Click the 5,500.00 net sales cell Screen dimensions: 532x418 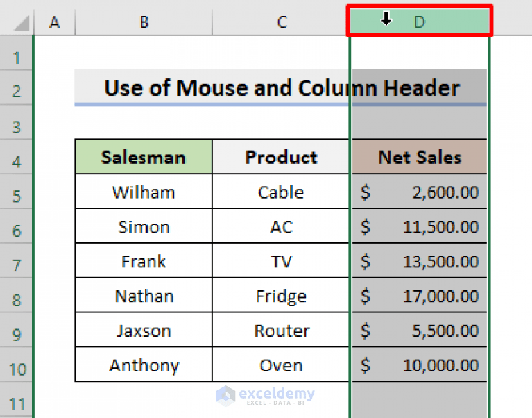click(x=420, y=330)
